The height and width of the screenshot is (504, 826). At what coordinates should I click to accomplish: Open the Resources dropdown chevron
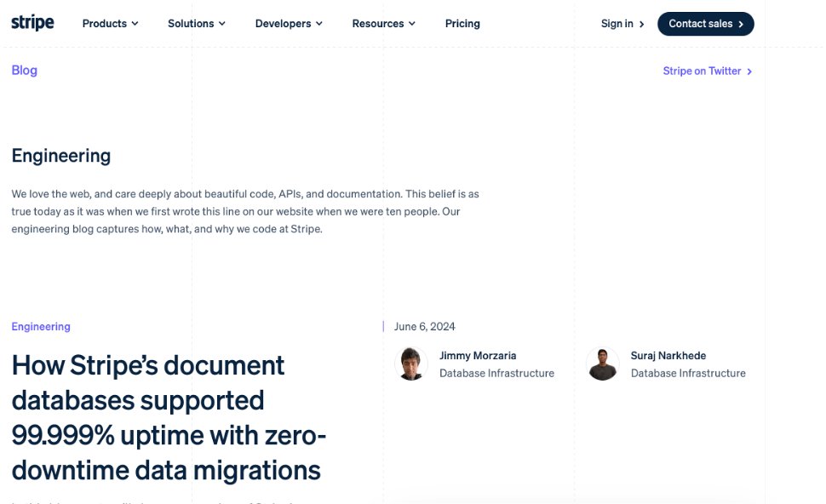point(412,24)
